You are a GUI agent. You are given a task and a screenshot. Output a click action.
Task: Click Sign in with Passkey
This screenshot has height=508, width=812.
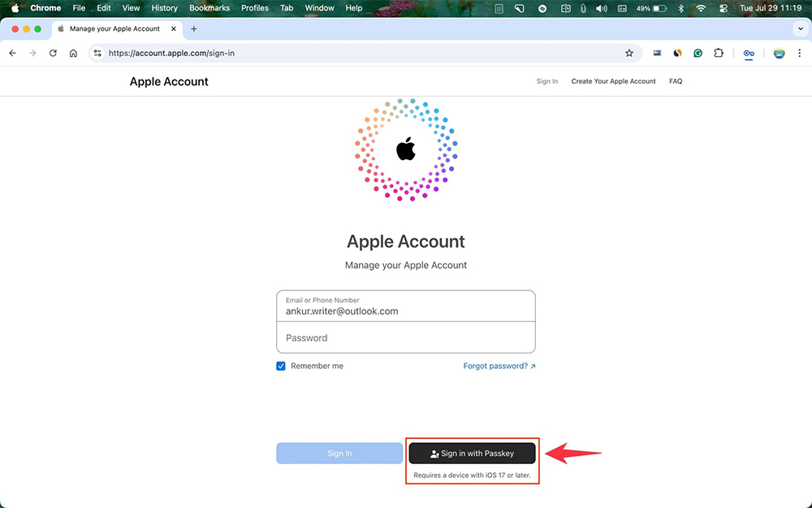[472, 453]
